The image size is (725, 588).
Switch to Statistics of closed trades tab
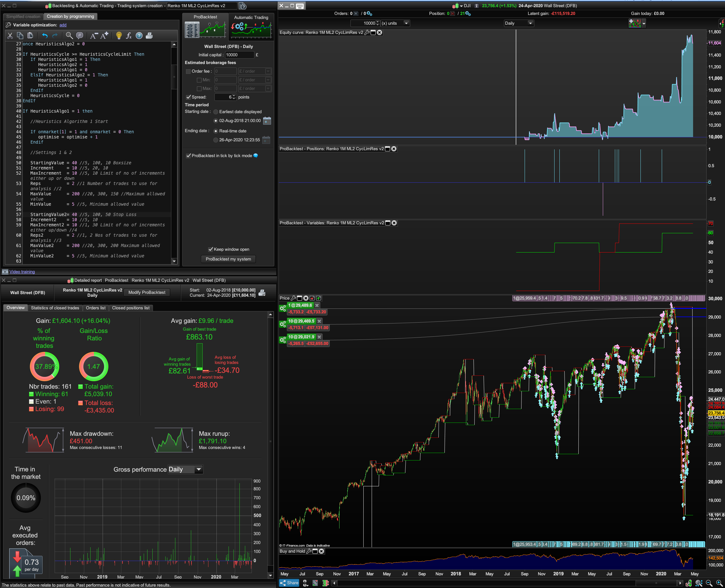point(55,308)
